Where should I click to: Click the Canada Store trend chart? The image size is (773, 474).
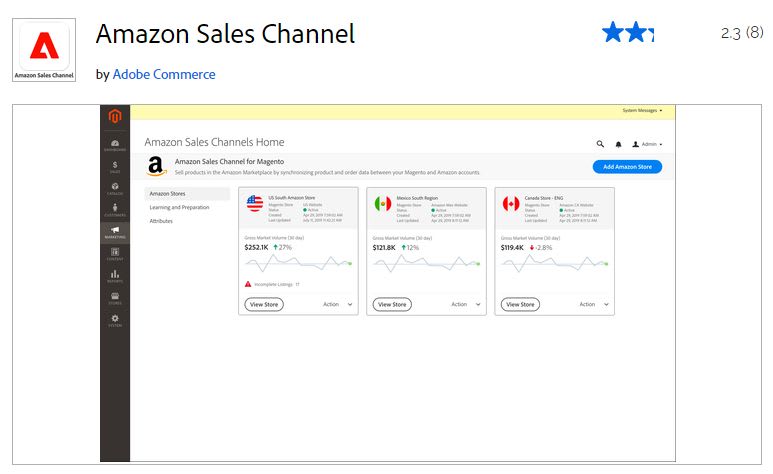click(555, 264)
